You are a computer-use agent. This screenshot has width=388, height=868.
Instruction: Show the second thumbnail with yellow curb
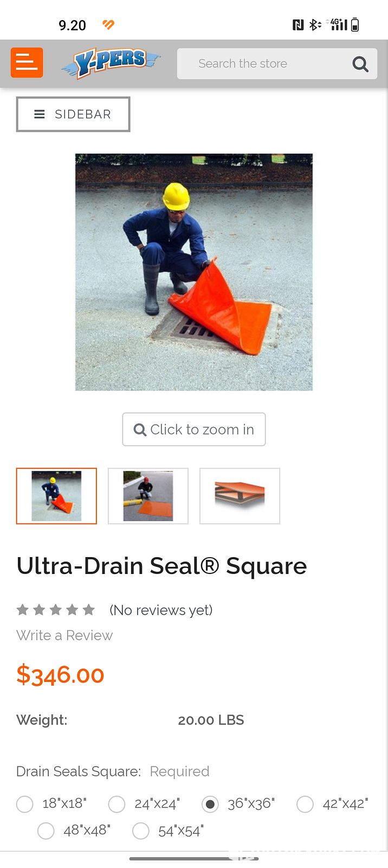[x=148, y=496]
